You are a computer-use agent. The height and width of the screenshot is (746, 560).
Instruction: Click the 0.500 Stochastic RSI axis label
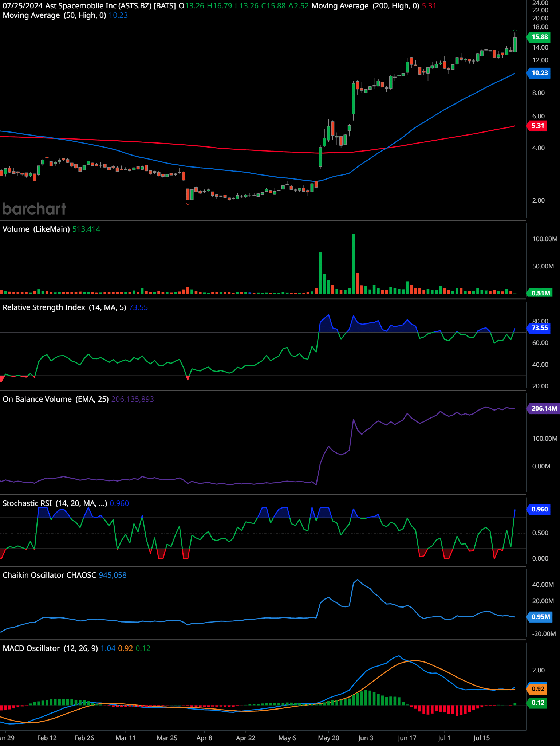coord(540,533)
